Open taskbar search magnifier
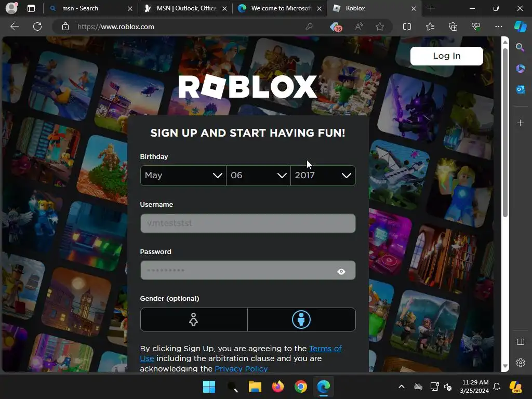 [232, 387]
